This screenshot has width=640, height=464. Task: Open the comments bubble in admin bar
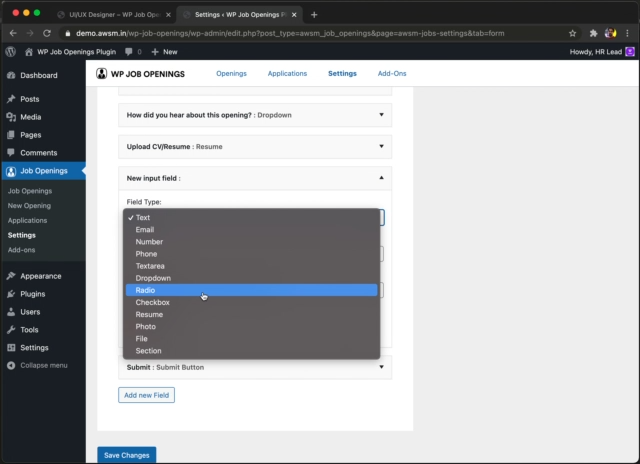[129, 52]
